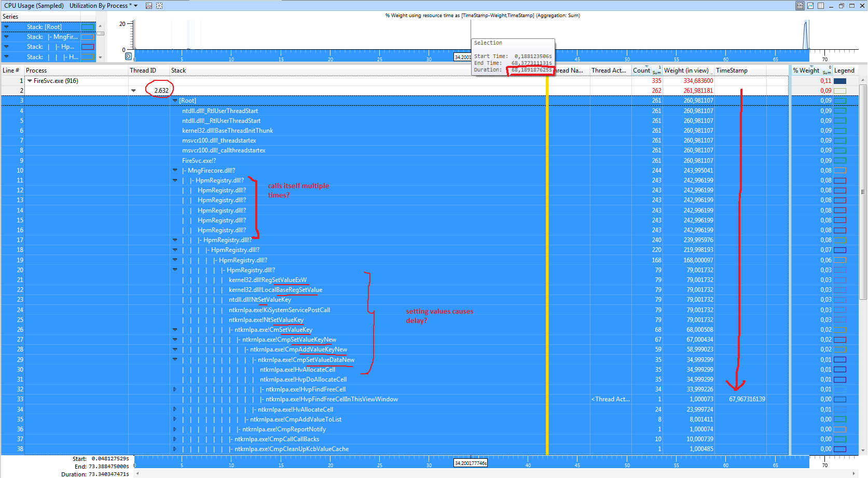The image size is (868, 478).
Task: Click the arrow button left of the timeline ruler
Action: pyautogui.click(x=129, y=56)
